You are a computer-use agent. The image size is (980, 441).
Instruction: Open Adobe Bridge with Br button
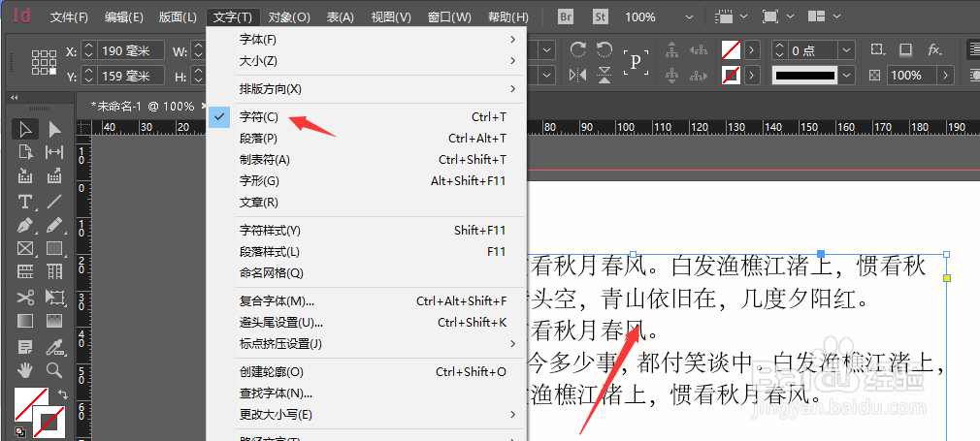[x=566, y=16]
